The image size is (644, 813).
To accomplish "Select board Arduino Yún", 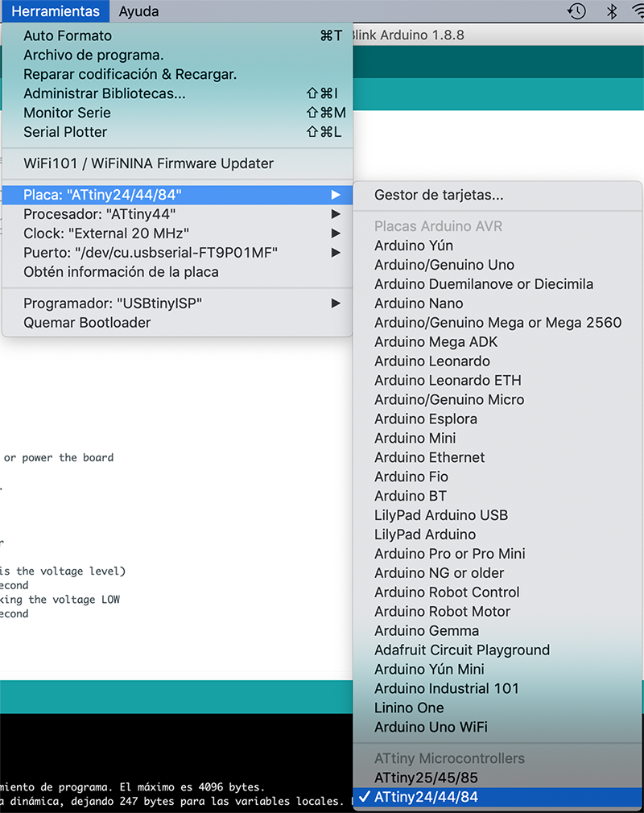I will (x=497, y=246).
